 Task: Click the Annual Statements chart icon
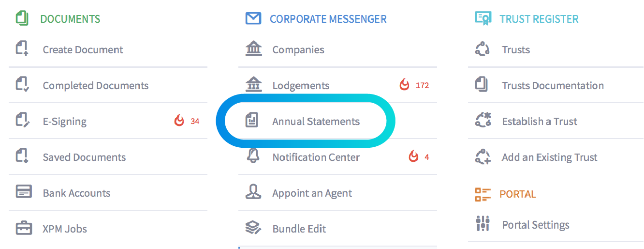[252, 121]
